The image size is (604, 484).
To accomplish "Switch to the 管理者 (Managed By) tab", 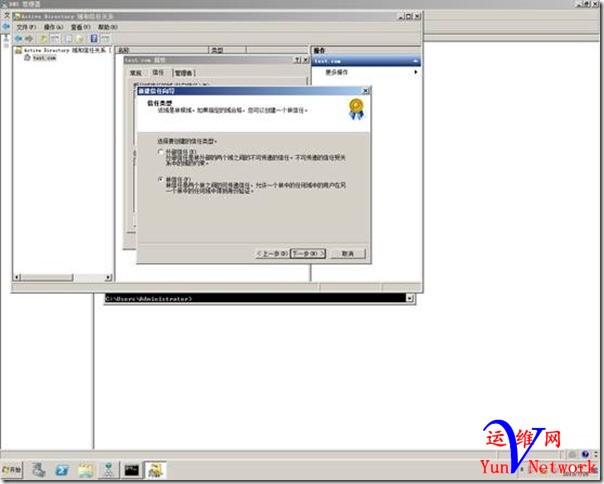I will click(x=185, y=73).
